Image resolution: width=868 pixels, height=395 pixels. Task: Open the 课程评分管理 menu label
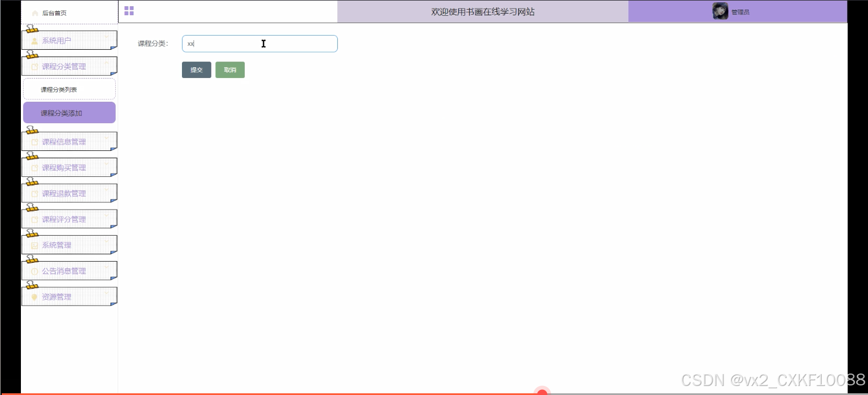click(x=64, y=219)
